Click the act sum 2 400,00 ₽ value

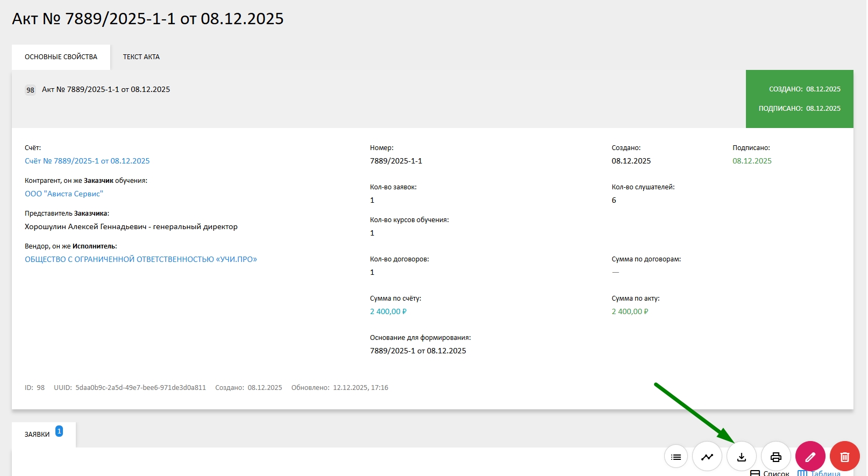pyautogui.click(x=629, y=311)
